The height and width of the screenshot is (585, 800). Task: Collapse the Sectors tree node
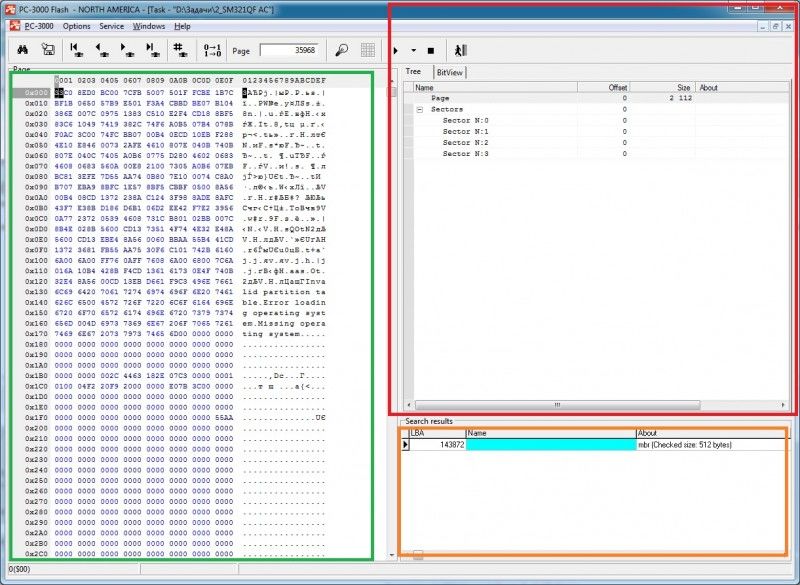click(x=420, y=110)
